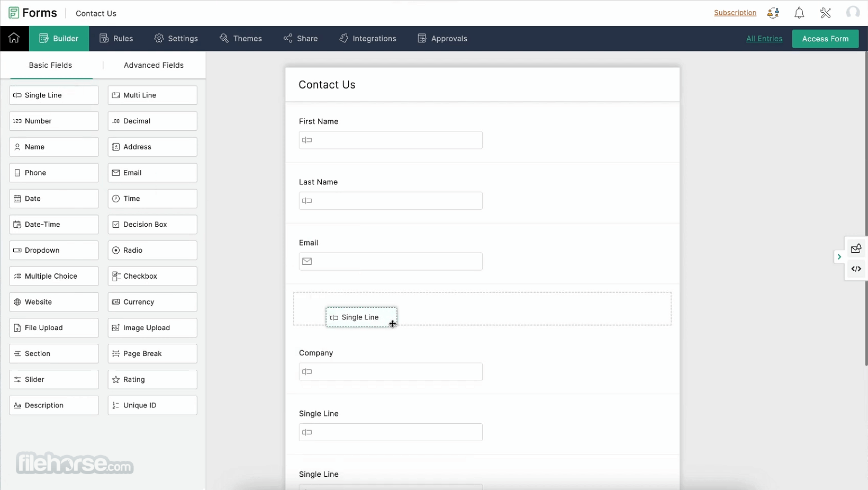Viewport: 868px width, 490px height.
Task: Add a Phone field
Action: click(x=54, y=173)
